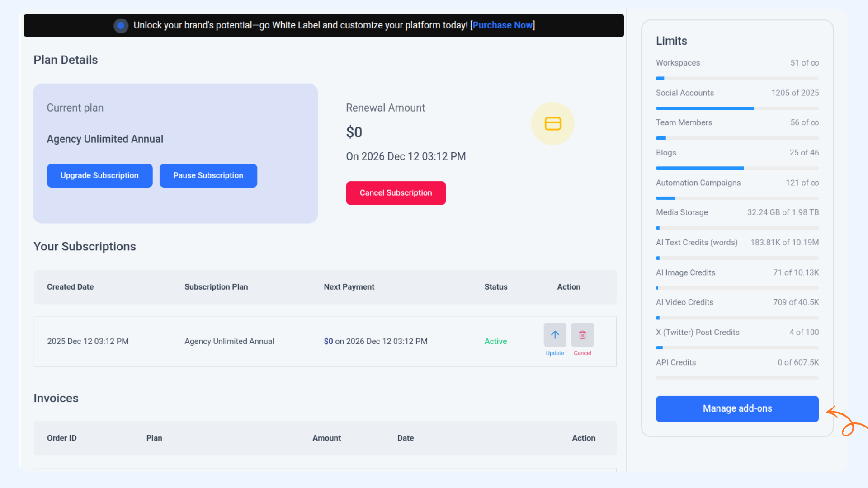This screenshot has height=488, width=868.
Task: Click the X (Twitter) Post Credits bar
Action: point(737,348)
